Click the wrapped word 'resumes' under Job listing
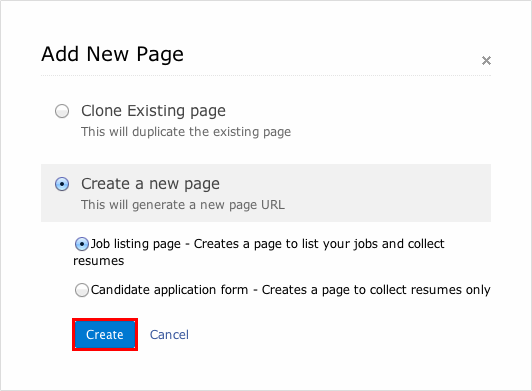 coord(99,261)
